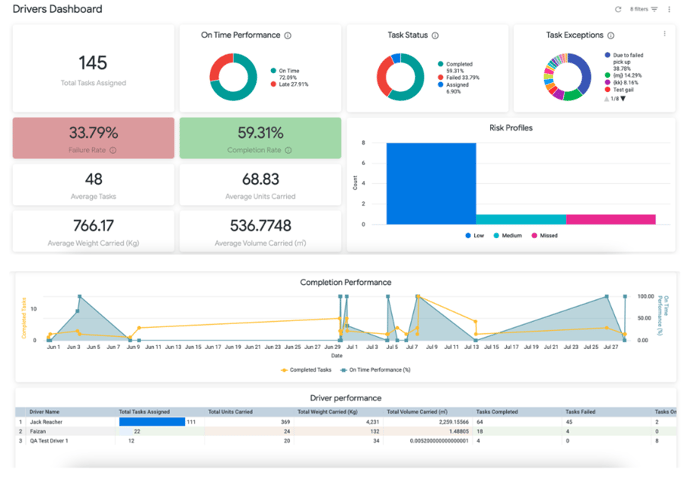Toggle the Test gail legend entry
The width and height of the screenshot is (688, 485).
(619, 90)
